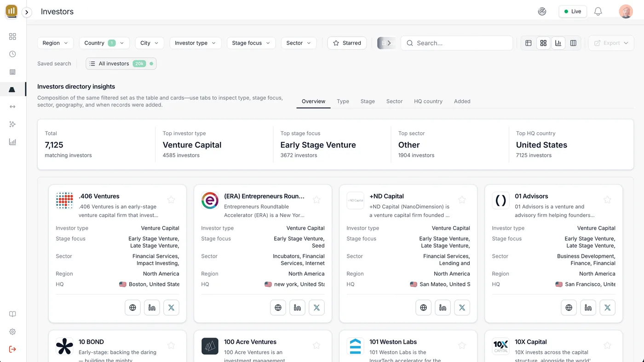The height and width of the screenshot is (362, 644).
Task: Star the 01 Advisors card
Action: click(x=607, y=199)
